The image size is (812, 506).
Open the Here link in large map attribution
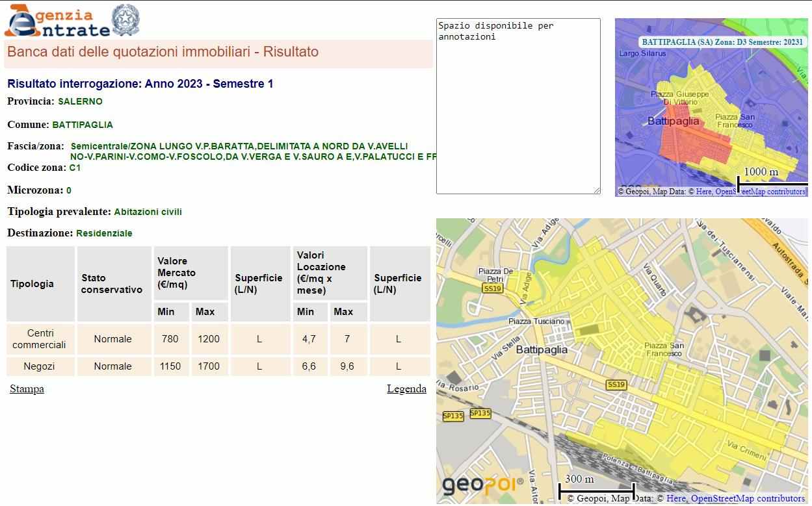(676, 499)
